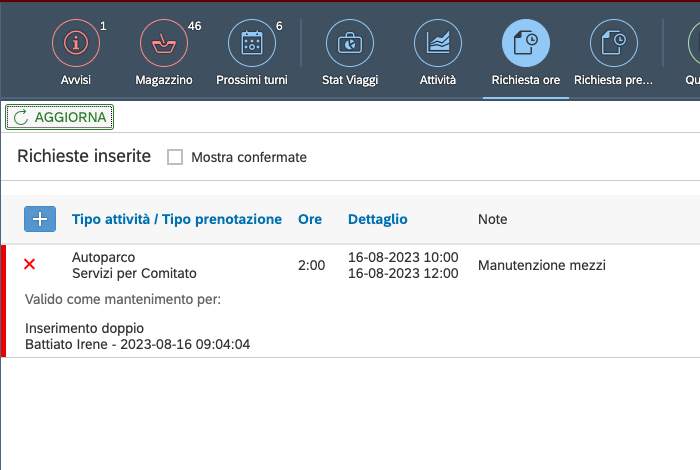Sort by Tipo attività / Tipo prenotazione column

click(x=177, y=219)
